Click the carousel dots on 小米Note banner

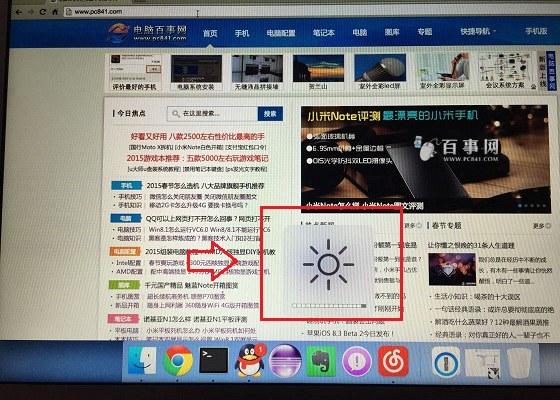(531, 206)
